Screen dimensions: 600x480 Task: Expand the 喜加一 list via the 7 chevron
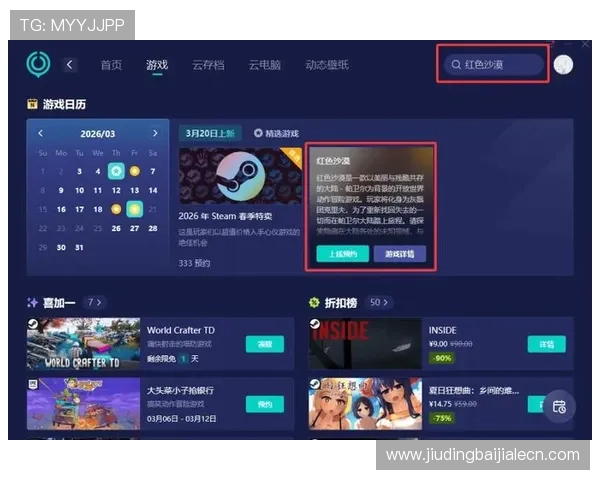tap(95, 301)
